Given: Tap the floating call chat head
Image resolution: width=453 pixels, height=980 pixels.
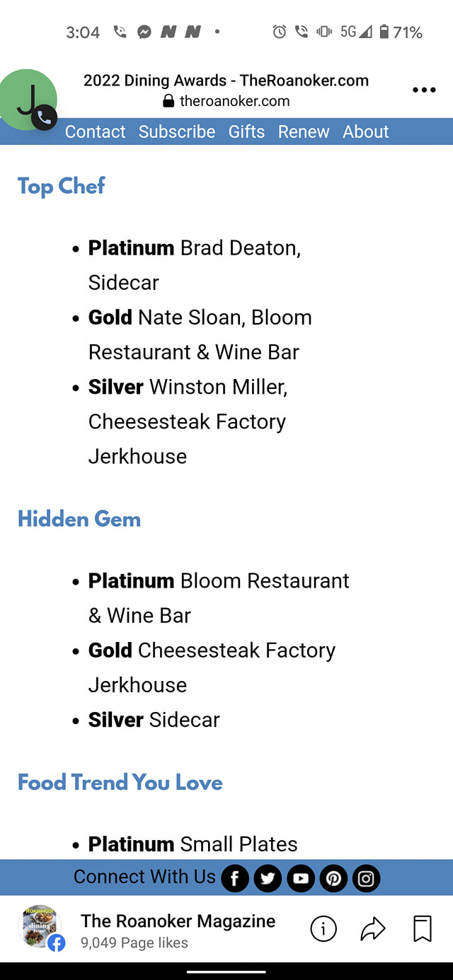Looking at the screenshot, I should click(28, 100).
